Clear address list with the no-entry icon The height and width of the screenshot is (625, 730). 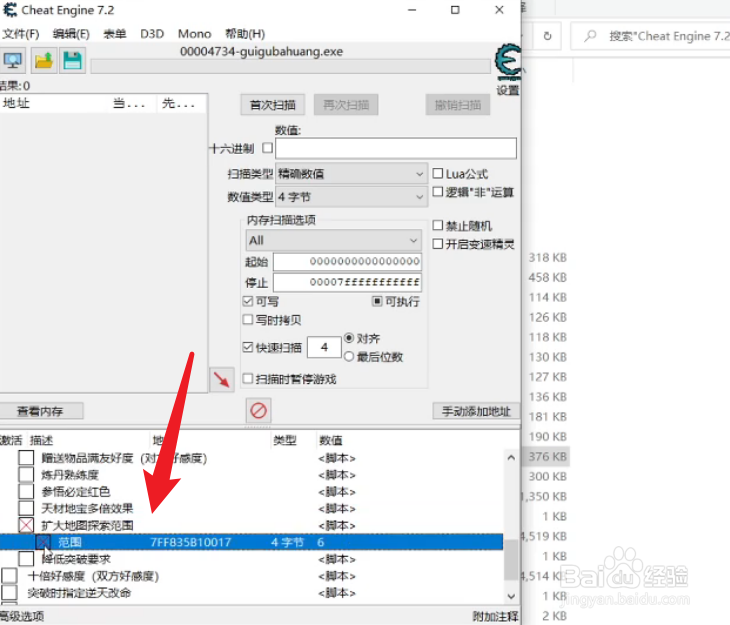[258, 410]
